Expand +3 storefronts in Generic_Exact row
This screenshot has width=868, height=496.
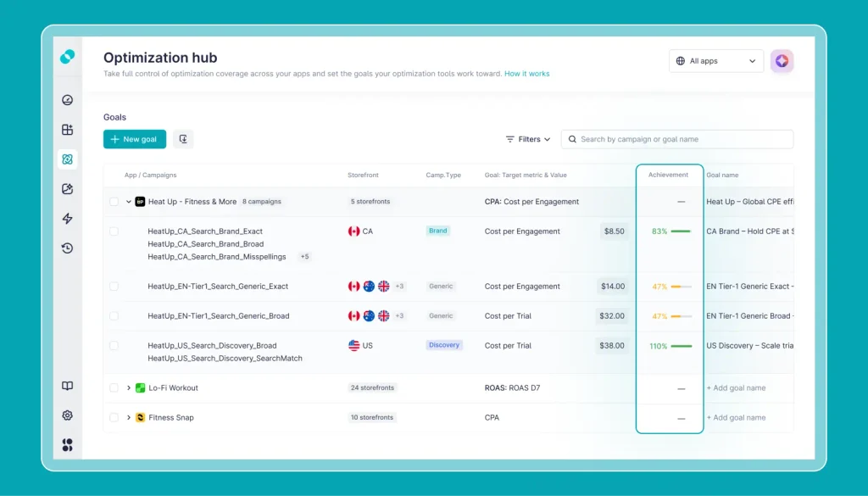click(399, 287)
